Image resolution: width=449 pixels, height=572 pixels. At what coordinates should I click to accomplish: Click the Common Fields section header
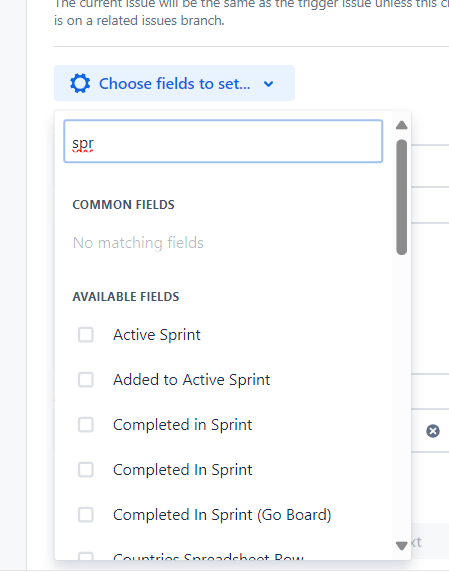[123, 205]
